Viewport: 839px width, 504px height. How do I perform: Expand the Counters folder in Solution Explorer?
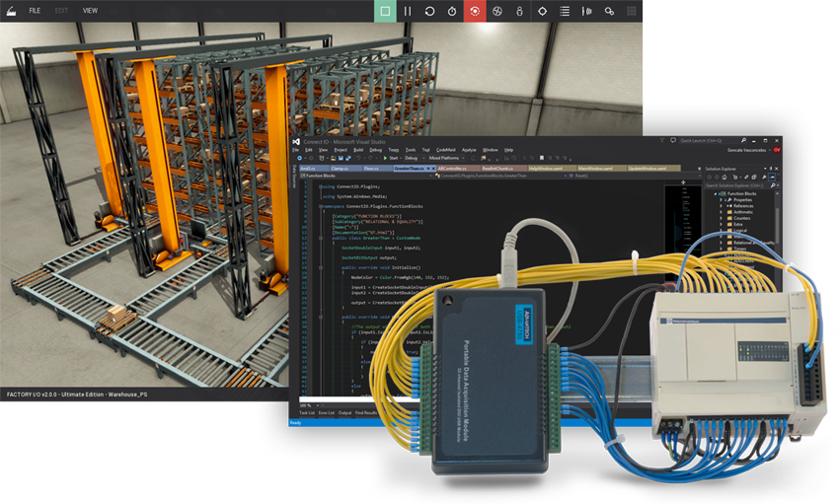[x=721, y=218]
